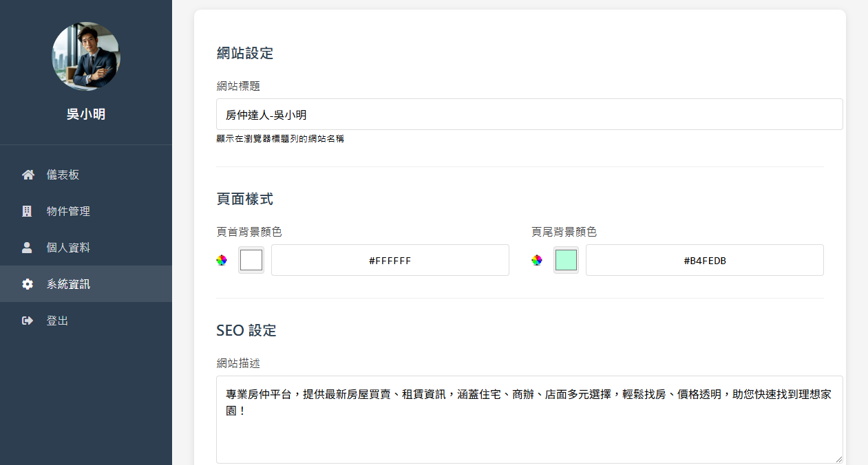Click the 吳小明 name in the sidebar
868x465 pixels.
[86, 114]
